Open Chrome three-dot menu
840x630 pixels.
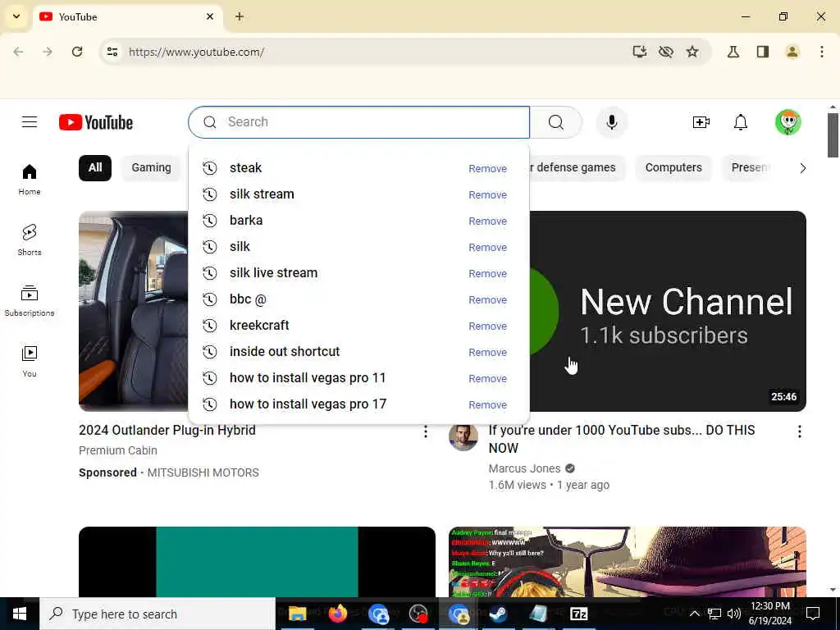(821, 52)
